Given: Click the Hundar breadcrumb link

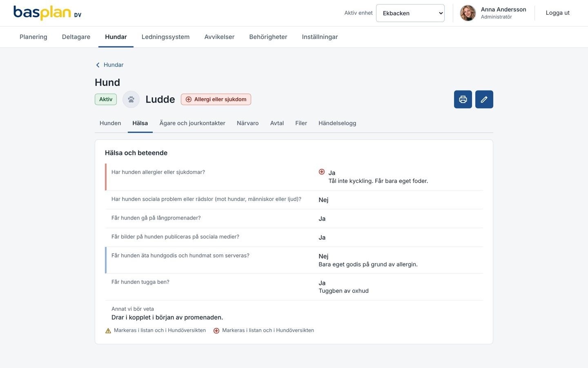Looking at the screenshot, I should 114,65.
